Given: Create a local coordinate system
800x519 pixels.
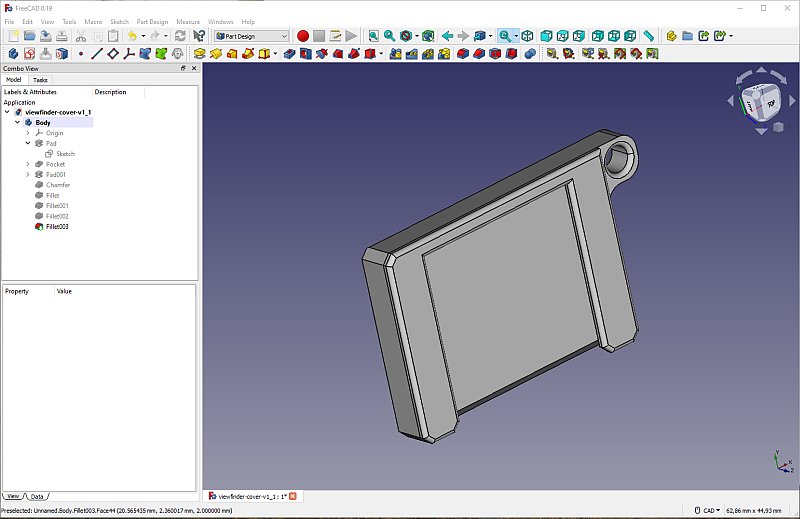Looking at the screenshot, I should click(x=129, y=54).
